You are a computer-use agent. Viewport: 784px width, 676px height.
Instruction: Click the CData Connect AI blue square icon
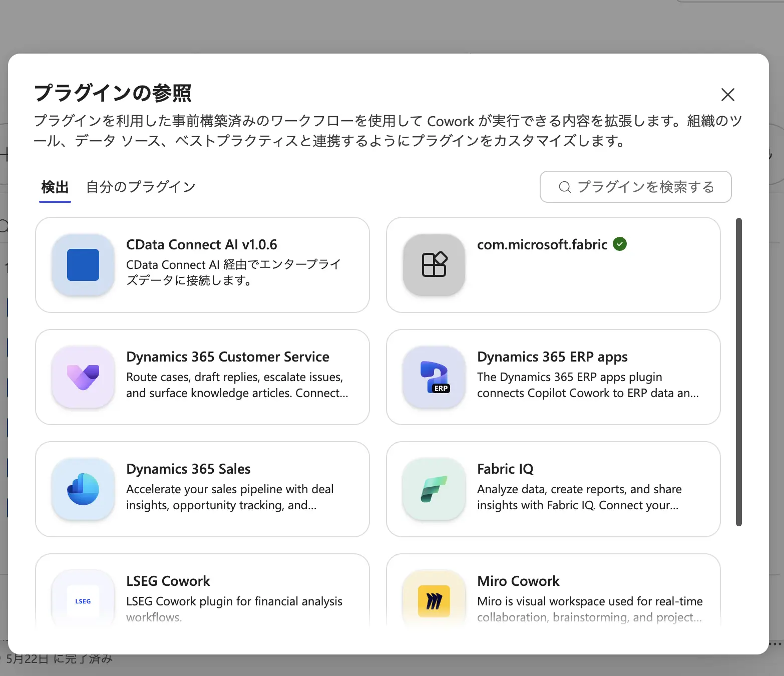[83, 265]
